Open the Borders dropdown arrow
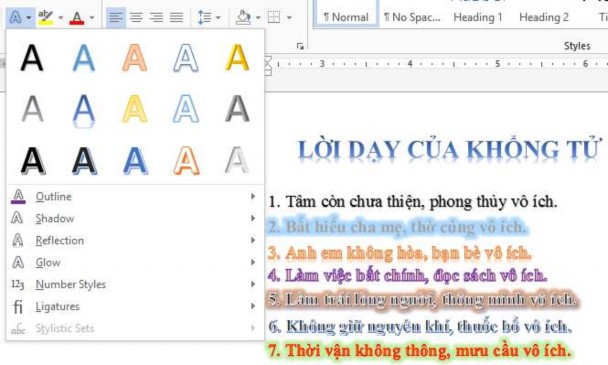 pos(289,18)
